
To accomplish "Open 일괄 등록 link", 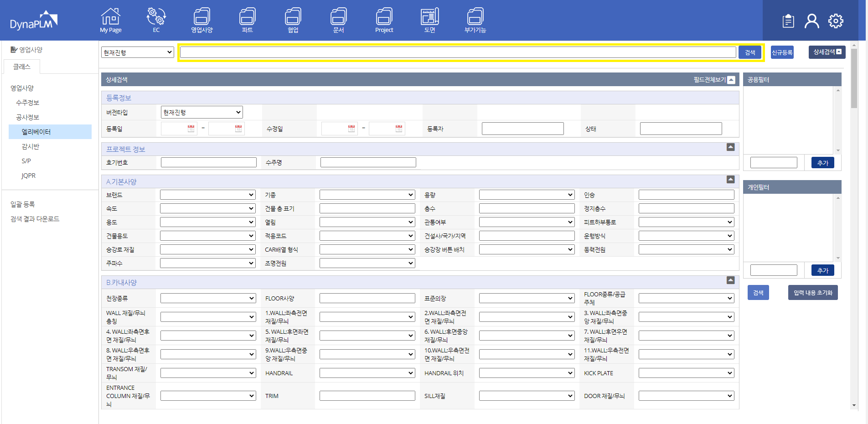I will 23,204.
